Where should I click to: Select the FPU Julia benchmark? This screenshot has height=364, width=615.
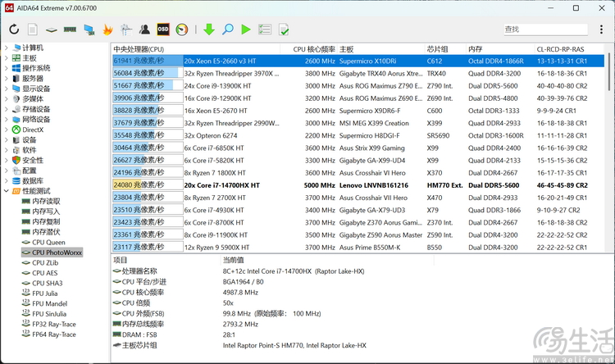(45, 293)
